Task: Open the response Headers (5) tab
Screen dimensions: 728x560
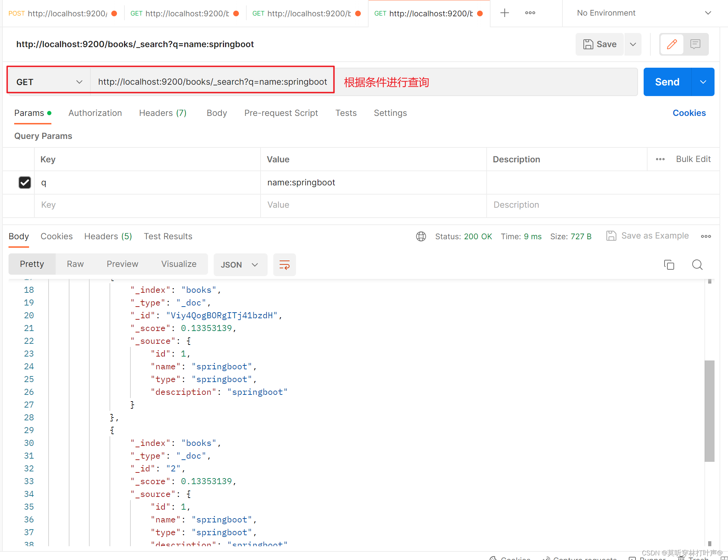Action: point(108,236)
